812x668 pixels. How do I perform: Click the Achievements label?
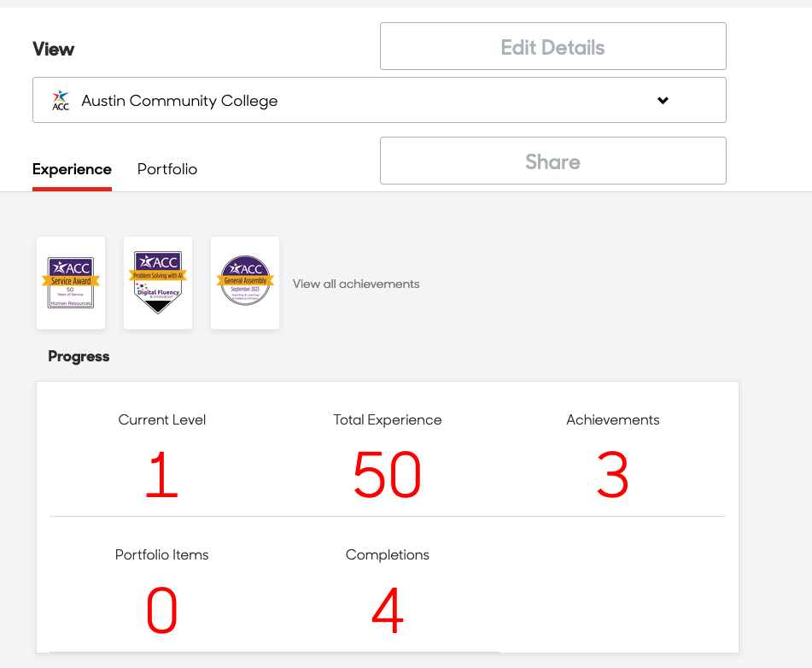click(x=612, y=419)
